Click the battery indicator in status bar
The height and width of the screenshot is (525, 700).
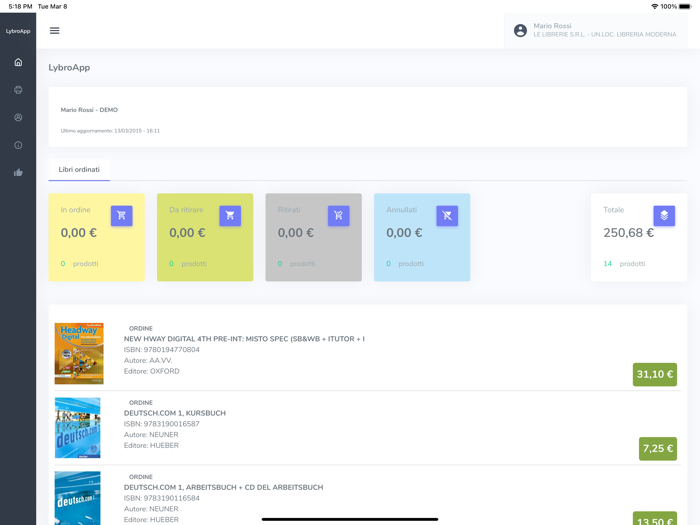(685, 6)
